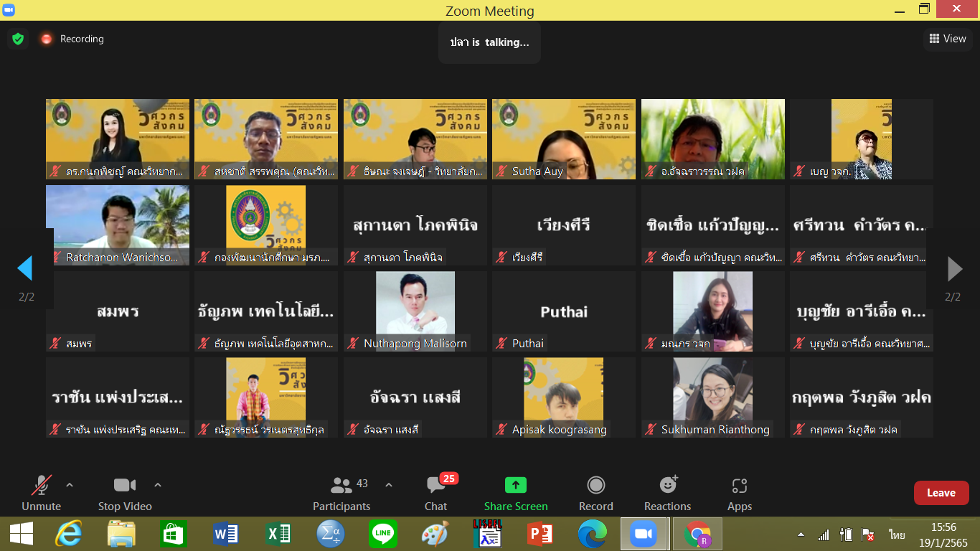Open the View layout menu

click(x=948, y=39)
